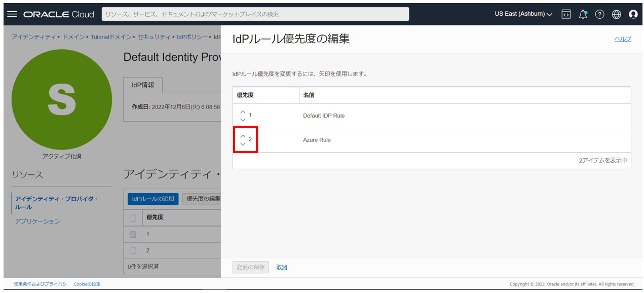Select アプリケーション in the resources menu
The width and height of the screenshot is (644, 293).
(x=37, y=221)
